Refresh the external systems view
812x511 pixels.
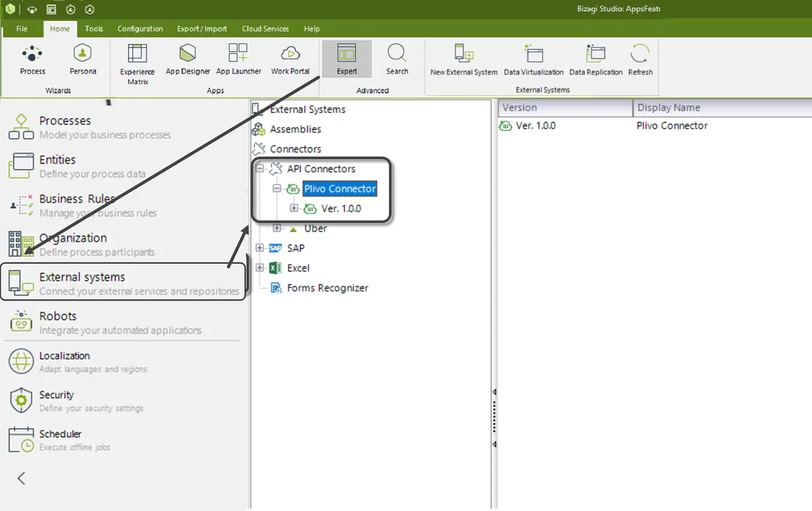pos(640,59)
